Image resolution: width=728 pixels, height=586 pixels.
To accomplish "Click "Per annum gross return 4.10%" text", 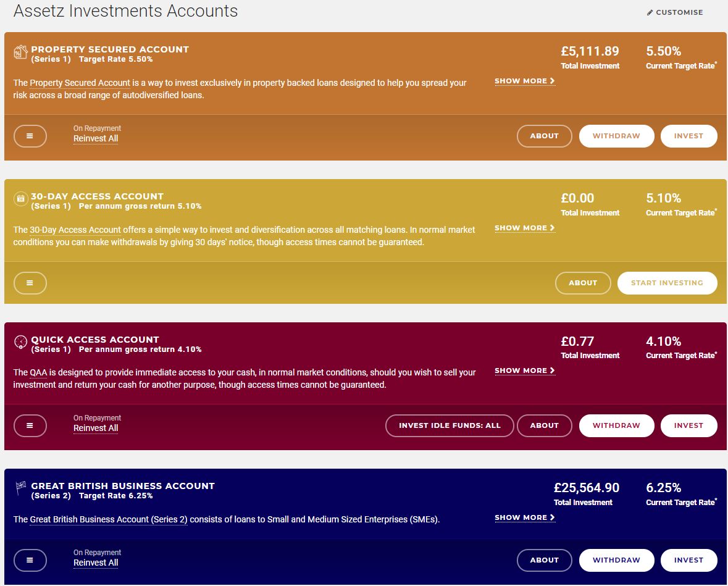I will [140, 349].
